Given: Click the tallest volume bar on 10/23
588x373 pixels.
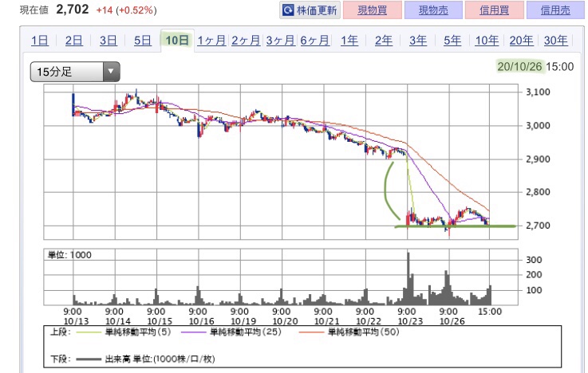Looking at the screenshot, I should pyautogui.click(x=408, y=278).
